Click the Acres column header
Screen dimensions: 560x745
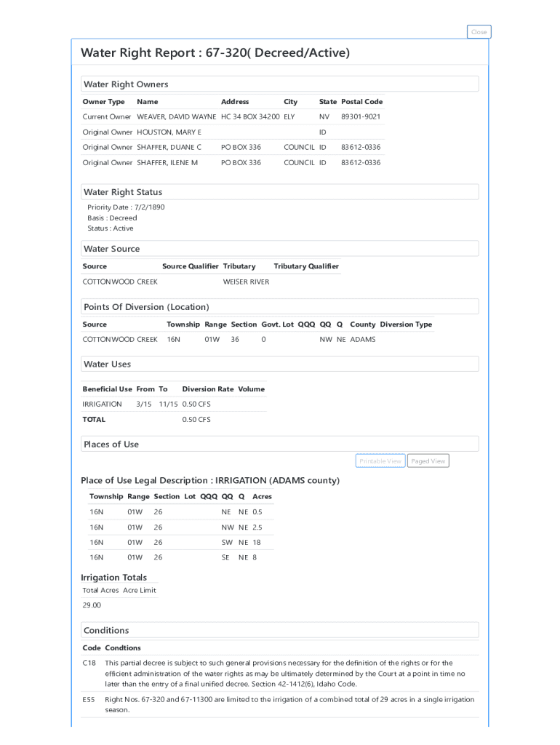click(x=262, y=497)
